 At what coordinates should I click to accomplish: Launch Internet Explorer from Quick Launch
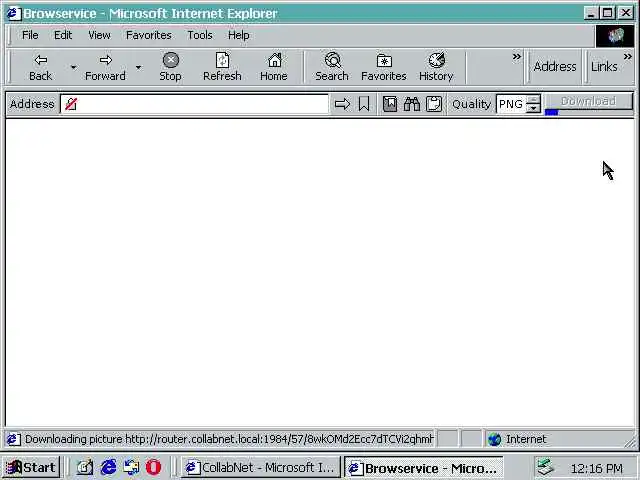108,467
